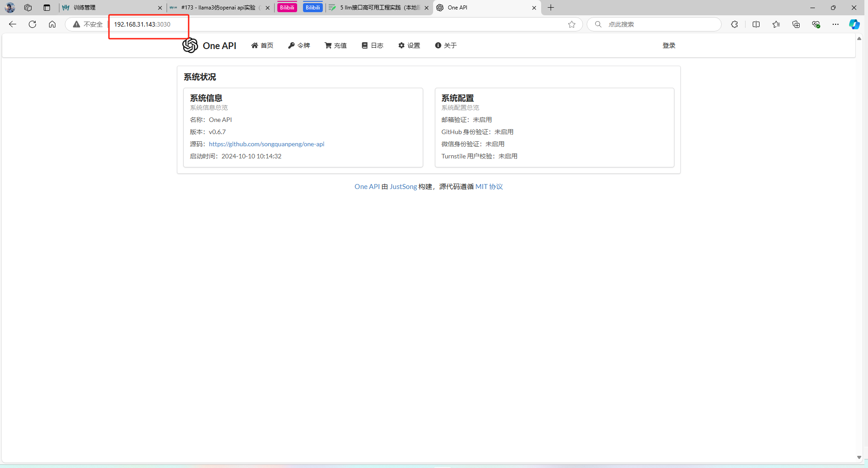Click the 系统状况 section title
The height and width of the screenshot is (468, 868).
tap(199, 77)
